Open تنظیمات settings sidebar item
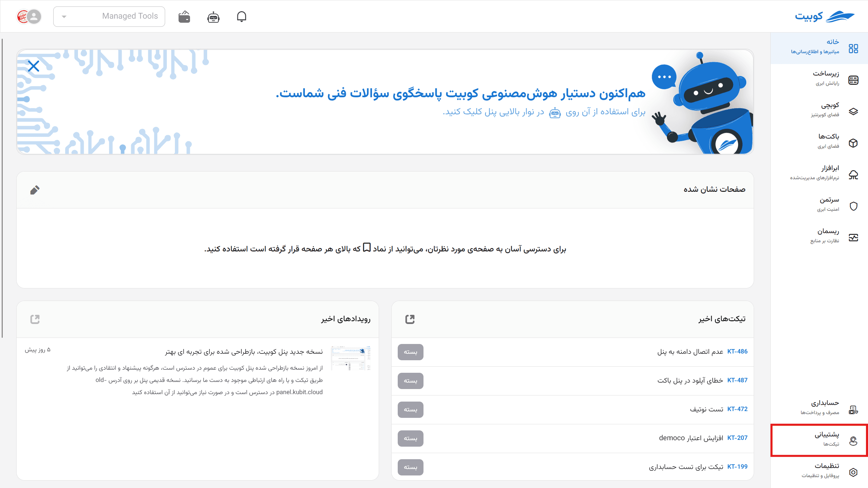 [x=819, y=472]
